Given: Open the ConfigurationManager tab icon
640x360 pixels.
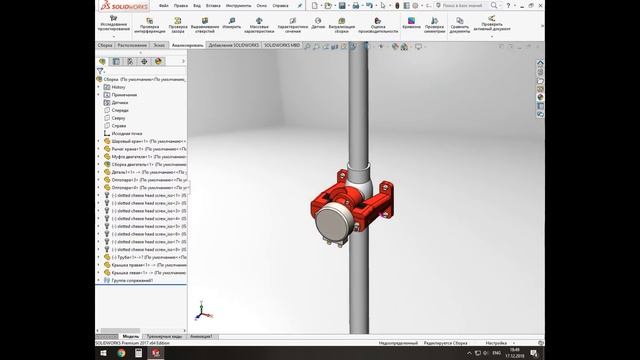Looking at the screenshot, I should coord(130,61).
